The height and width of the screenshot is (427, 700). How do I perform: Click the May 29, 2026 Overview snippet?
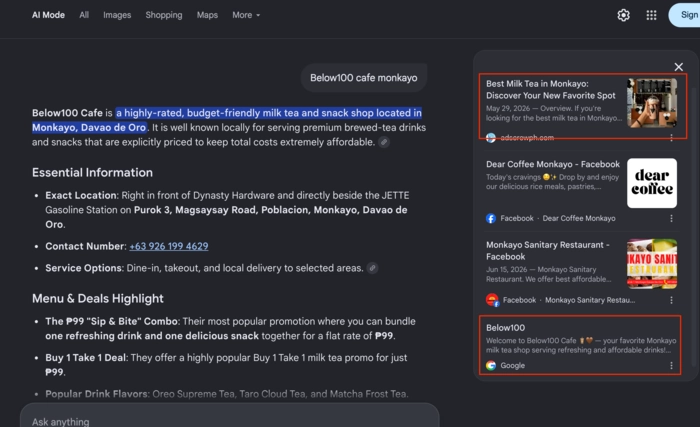[x=554, y=113]
